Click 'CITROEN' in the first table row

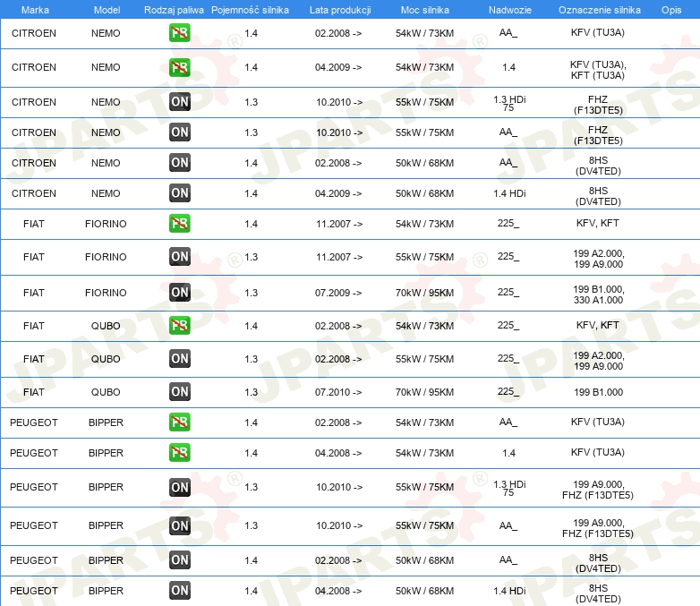click(34, 33)
